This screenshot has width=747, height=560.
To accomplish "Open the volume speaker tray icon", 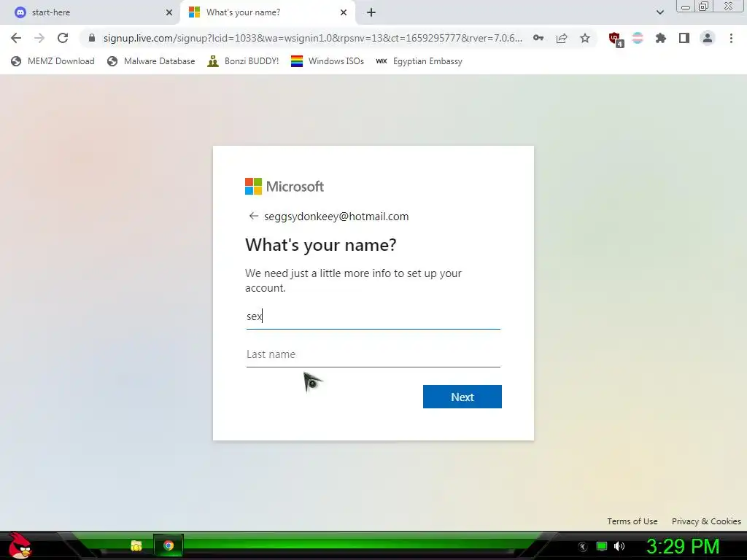I will pyautogui.click(x=619, y=546).
